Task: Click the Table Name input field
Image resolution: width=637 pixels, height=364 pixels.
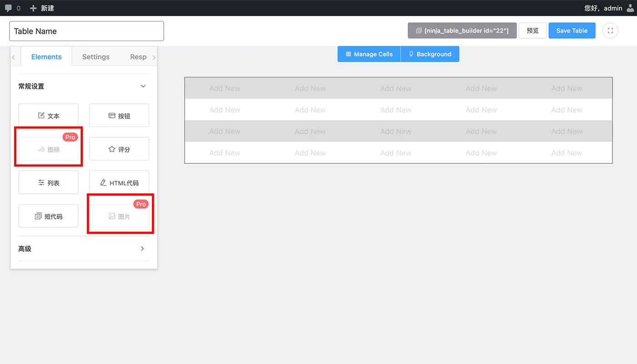Action: [86, 31]
